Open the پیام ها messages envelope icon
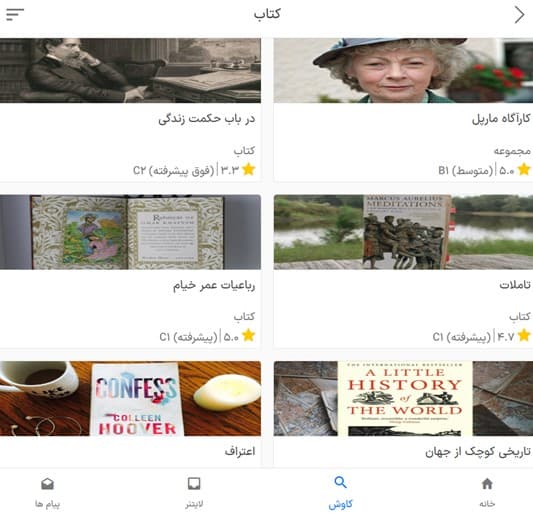 (x=47, y=483)
